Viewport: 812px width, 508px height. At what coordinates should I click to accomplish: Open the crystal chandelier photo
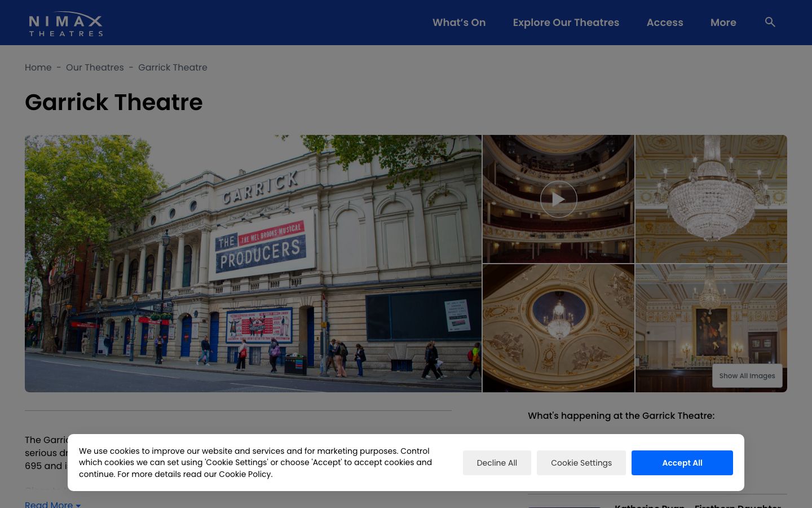[x=711, y=199]
